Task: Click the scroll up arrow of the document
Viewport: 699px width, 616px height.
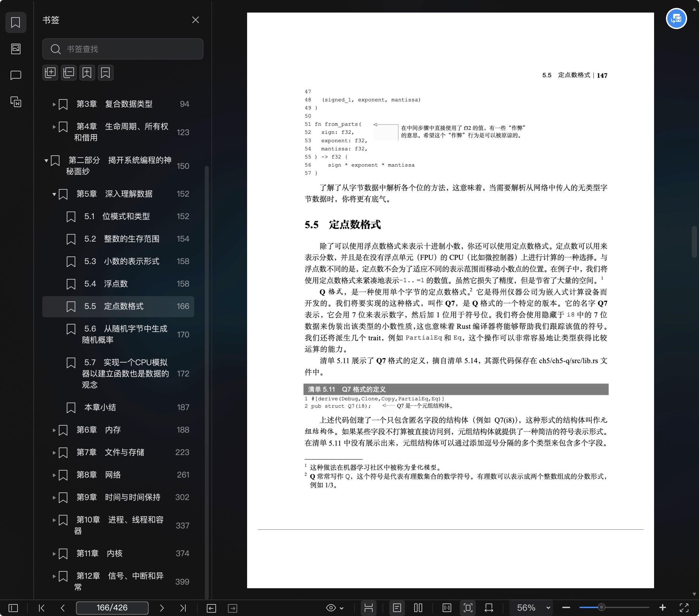Action: coord(694,10)
